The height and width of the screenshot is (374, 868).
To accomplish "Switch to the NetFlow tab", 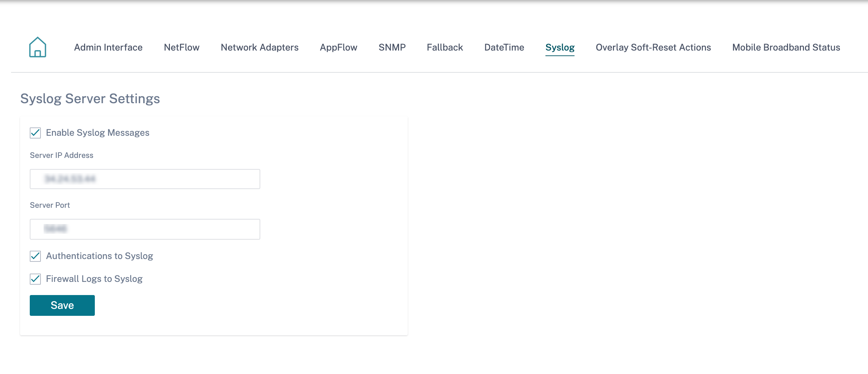I will 182,47.
